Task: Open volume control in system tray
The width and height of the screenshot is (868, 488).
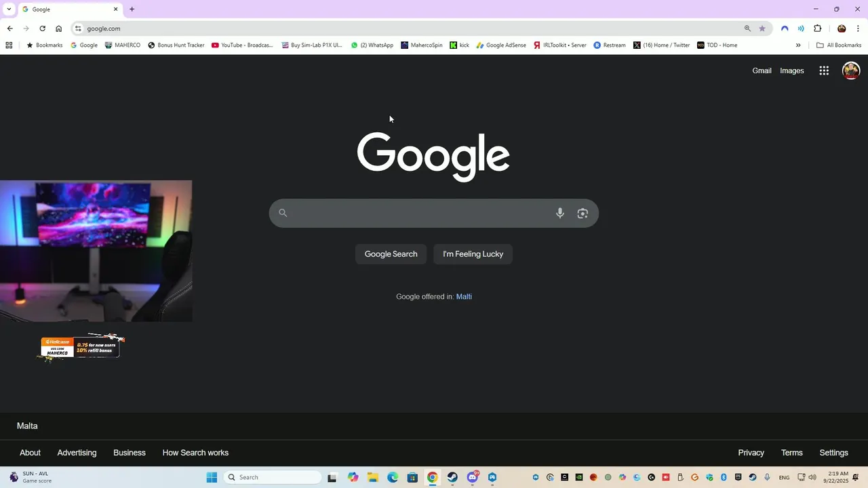Action: pyautogui.click(x=812, y=477)
